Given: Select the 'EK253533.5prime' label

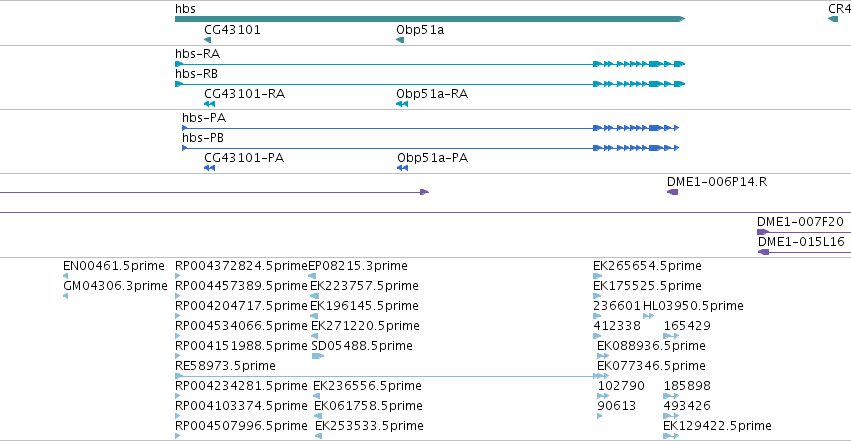Looking at the screenshot, I should click(x=370, y=426).
